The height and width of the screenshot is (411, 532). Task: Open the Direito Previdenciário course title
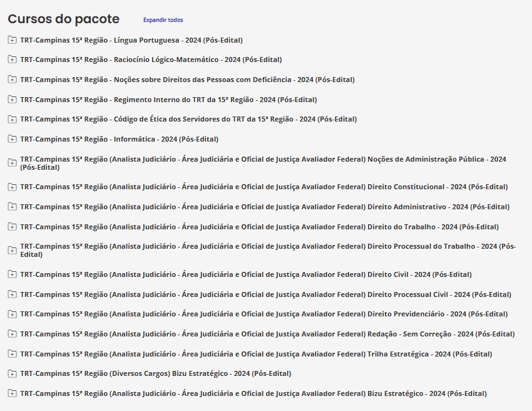[x=264, y=314]
